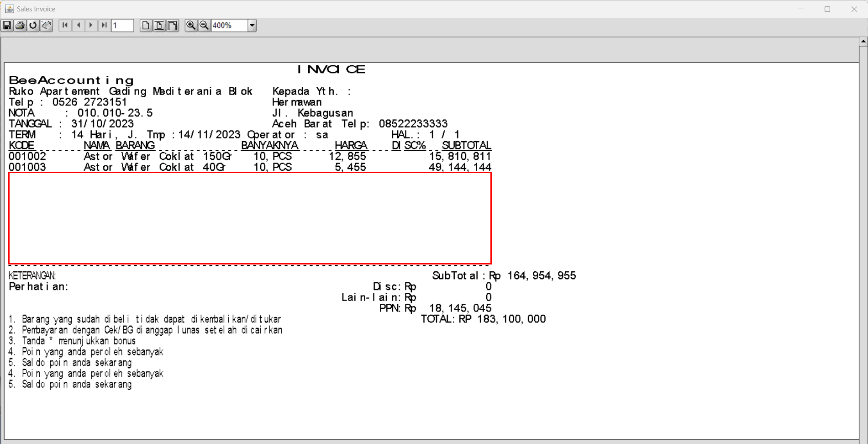Click the Save report icon

click(x=7, y=26)
